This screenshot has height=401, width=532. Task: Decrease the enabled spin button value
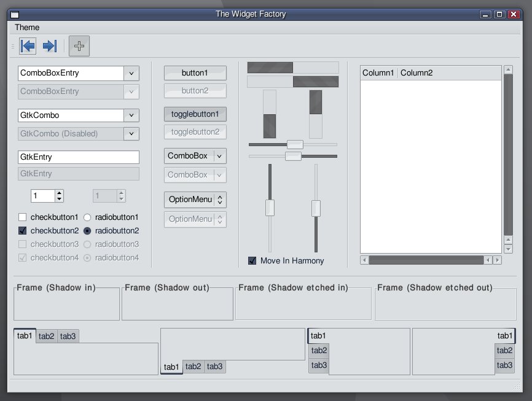tap(60, 199)
